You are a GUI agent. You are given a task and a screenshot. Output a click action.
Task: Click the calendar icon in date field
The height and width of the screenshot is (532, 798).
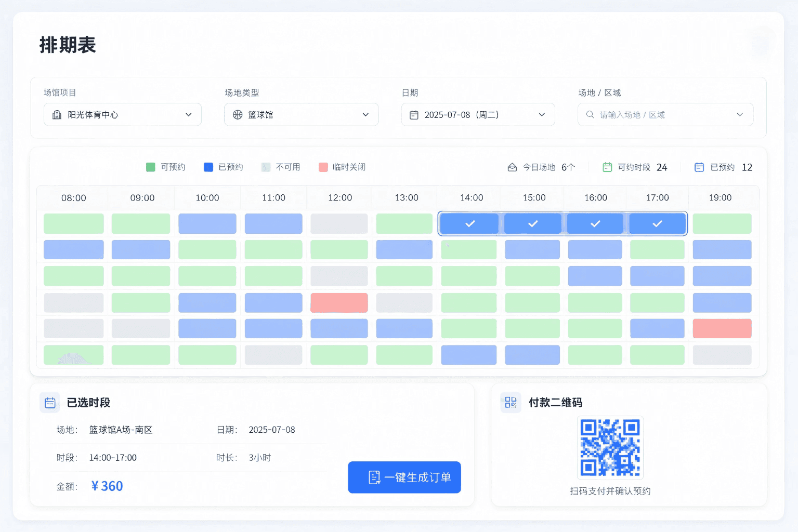(x=414, y=115)
